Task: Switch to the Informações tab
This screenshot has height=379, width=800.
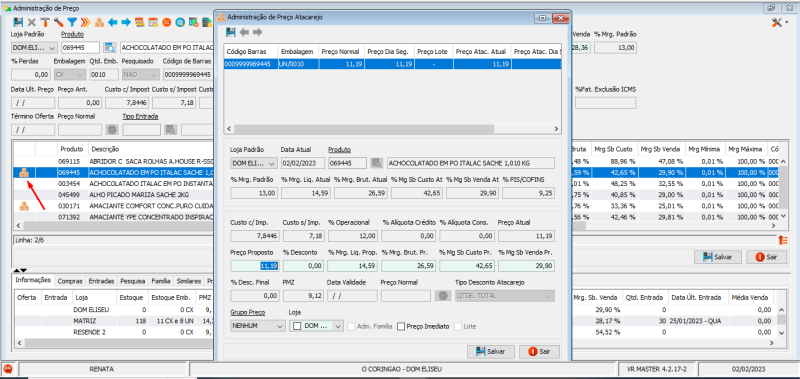Action: (x=33, y=281)
